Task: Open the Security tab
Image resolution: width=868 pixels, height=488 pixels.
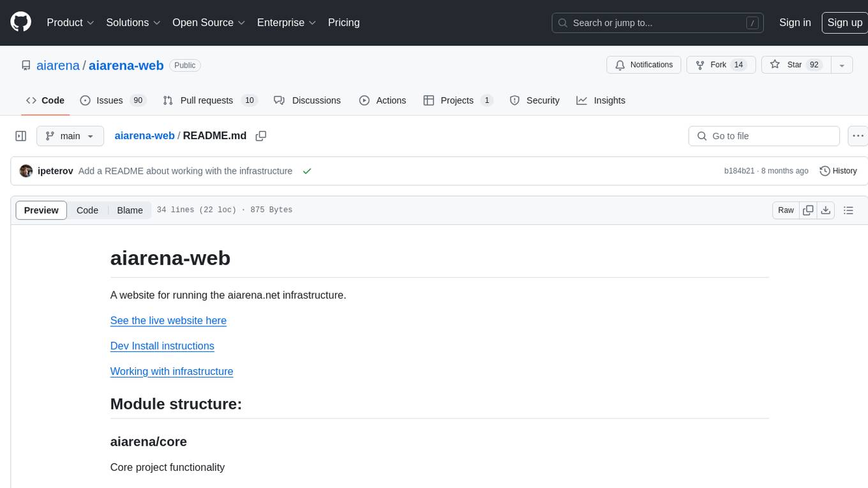Action: (534, 100)
